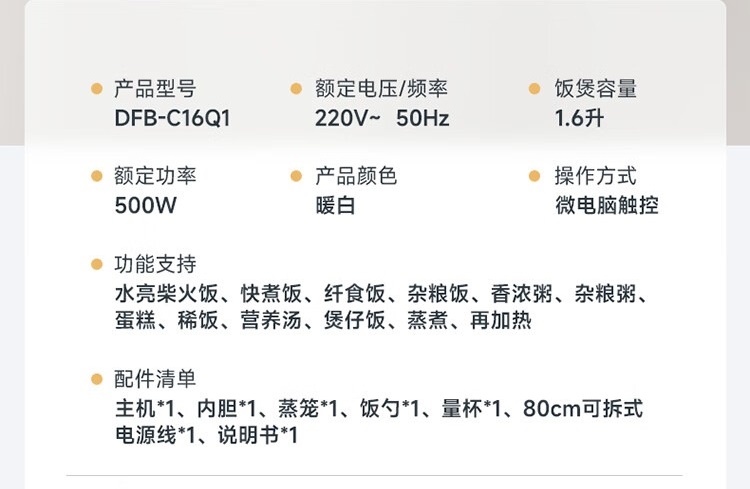Click the orange bullet beside 功能支持
This screenshot has width=750, height=489.
coord(97,264)
